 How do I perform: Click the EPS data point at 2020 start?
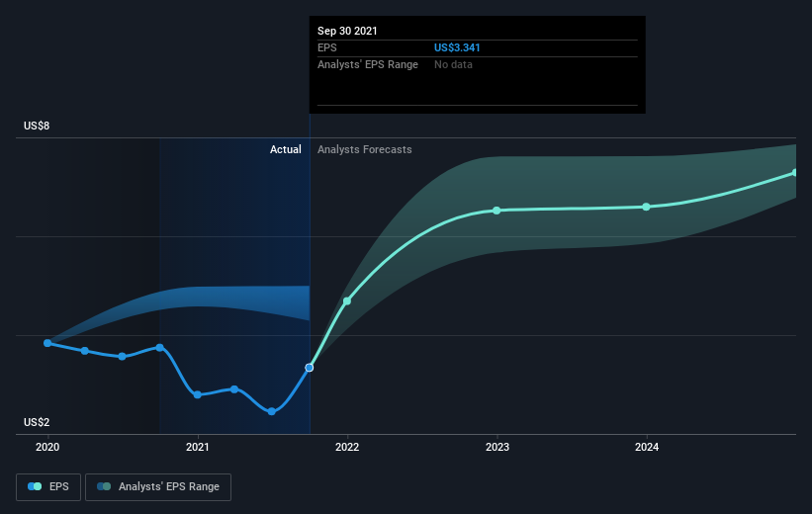[47, 343]
